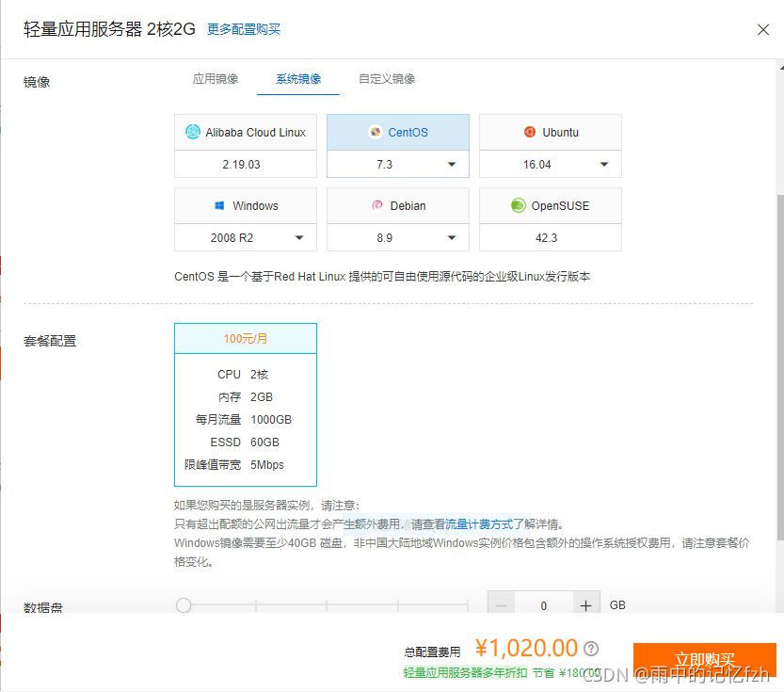The height and width of the screenshot is (692, 784).
Task: Click the ¥1,020.00 total price
Action: pyautogui.click(x=526, y=648)
